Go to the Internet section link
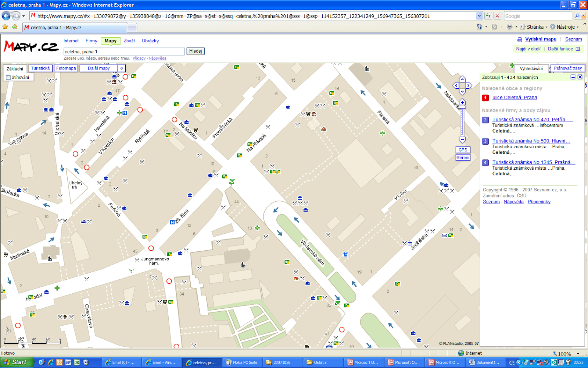The width and height of the screenshot is (588, 368). 71,41
